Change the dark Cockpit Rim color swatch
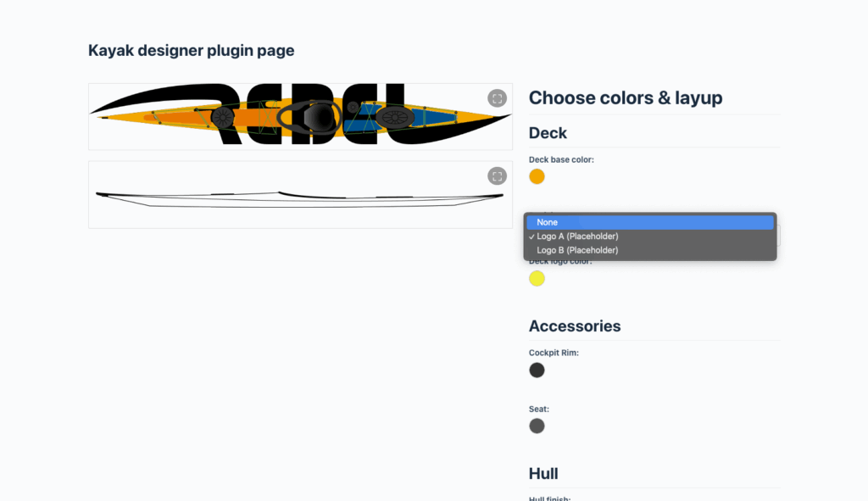 (537, 370)
